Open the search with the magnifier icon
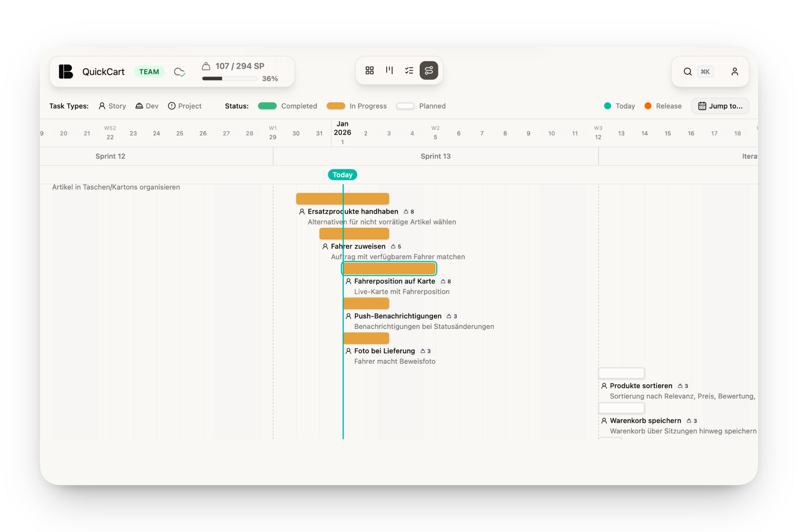 (687, 71)
